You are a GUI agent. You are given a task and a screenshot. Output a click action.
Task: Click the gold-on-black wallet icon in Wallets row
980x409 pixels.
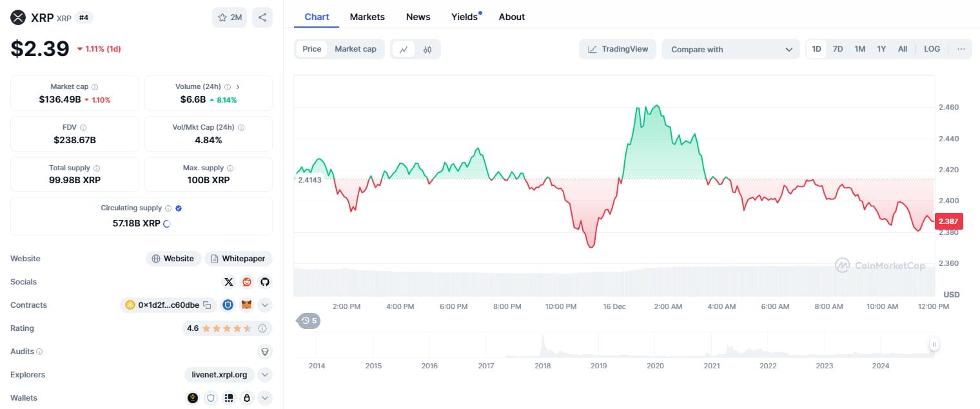[x=193, y=398]
